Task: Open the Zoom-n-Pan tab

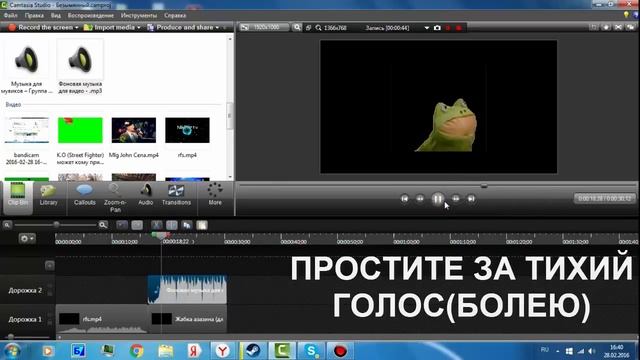Action: tap(115, 198)
